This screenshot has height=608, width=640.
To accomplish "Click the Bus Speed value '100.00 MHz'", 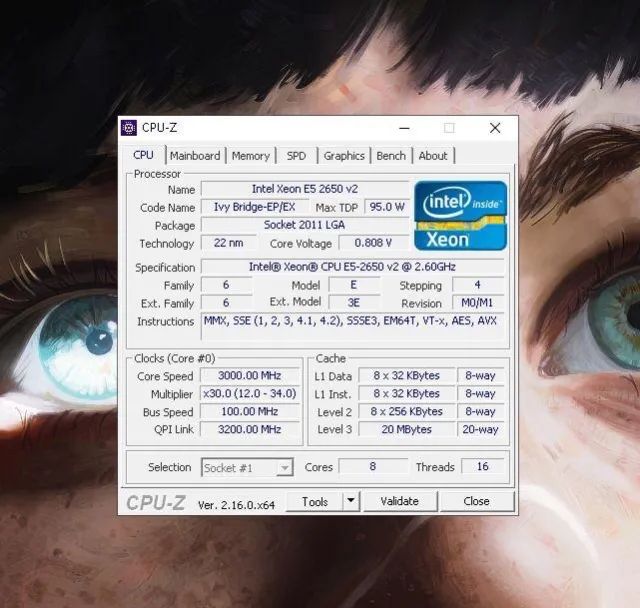I will [x=250, y=411].
